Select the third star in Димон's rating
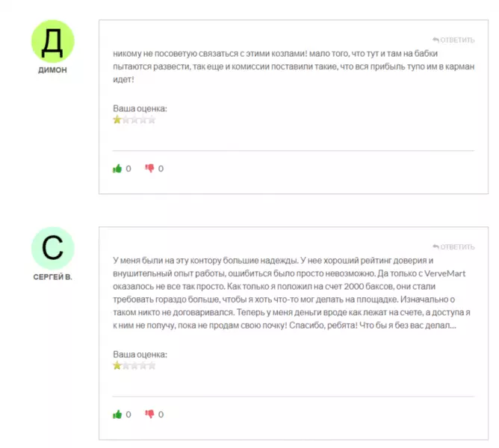Image resolution: width=499 pixels, height=448 pixels. click(x=134, y=119)
